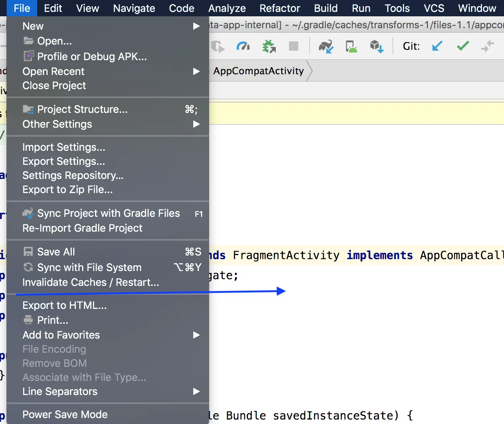Image resolution: width=504 pixels, height=424 pixels.
Task: Open SDK Manager cube icon
Action: point(377,46)
